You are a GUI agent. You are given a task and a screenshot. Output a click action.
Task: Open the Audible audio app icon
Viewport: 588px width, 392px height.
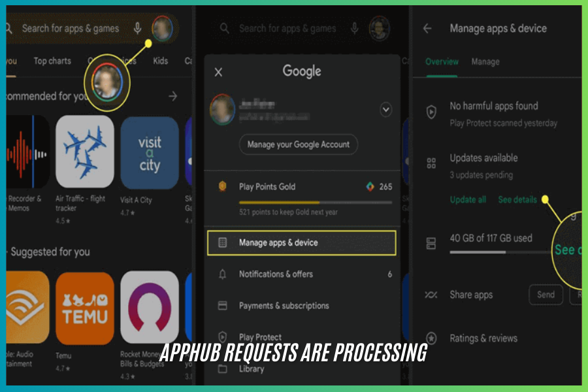coord(27,307)
